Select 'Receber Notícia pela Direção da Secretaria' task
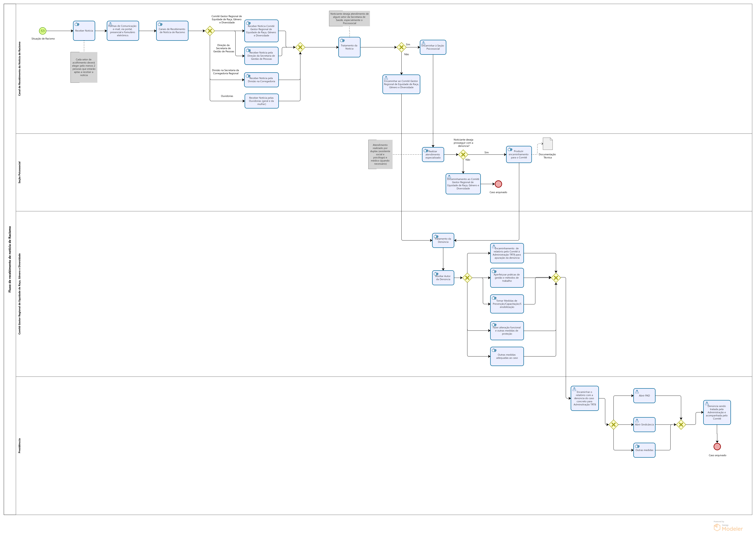This screenshot has height=550, width=756. tap(261, 56)
